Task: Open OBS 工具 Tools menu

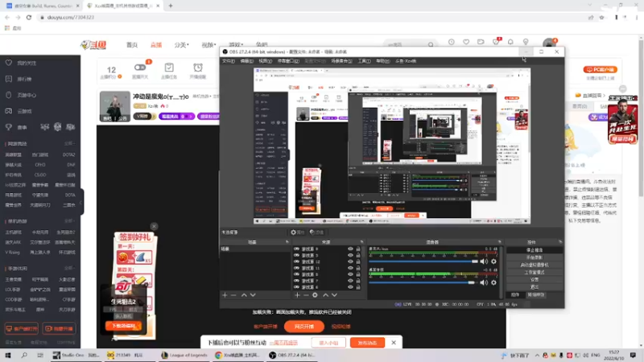Action: coord(365,61)
